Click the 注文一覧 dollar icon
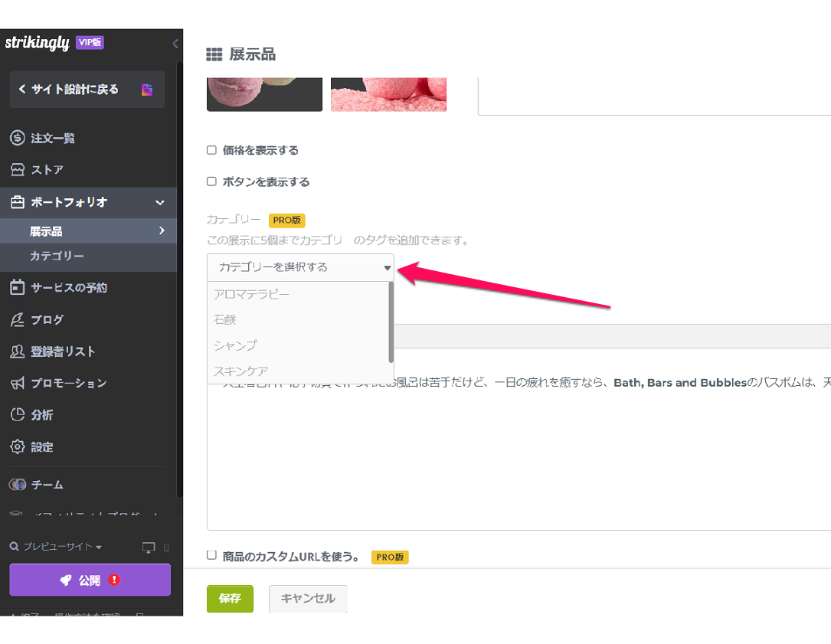Screen dimensions: 831x644 18,139
